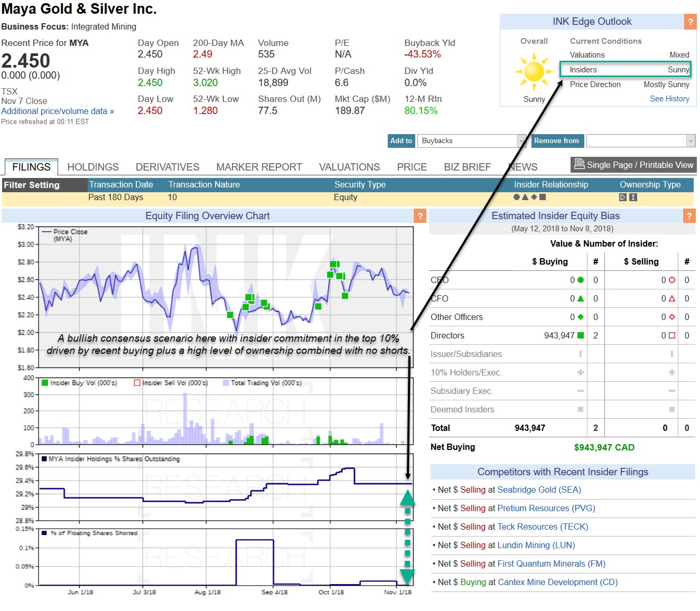Click the Insiders Sunny conditions row
Image resolution: width=700 pixels, height=611 pixels.
[x=626, y=70]
